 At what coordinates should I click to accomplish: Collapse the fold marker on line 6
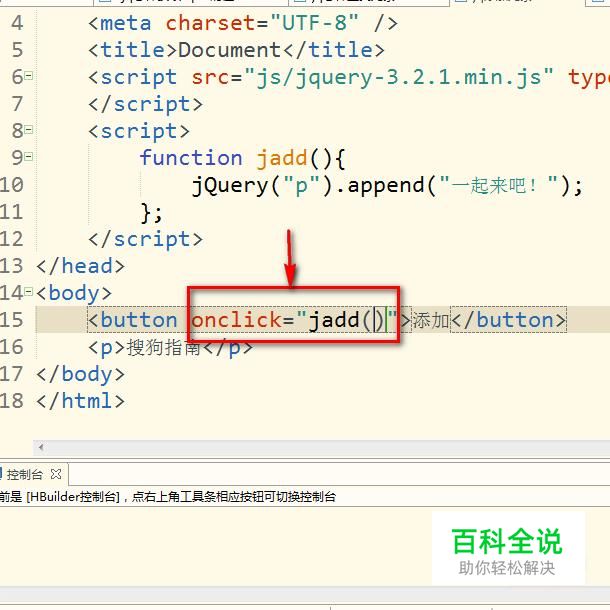tap(28, 75)
